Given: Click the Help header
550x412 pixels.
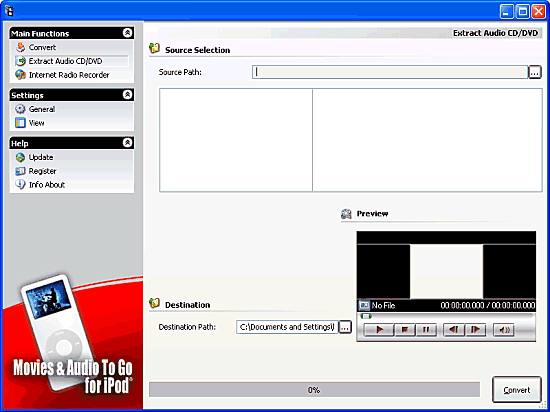Looking at the screenshot, I should 72,143.
